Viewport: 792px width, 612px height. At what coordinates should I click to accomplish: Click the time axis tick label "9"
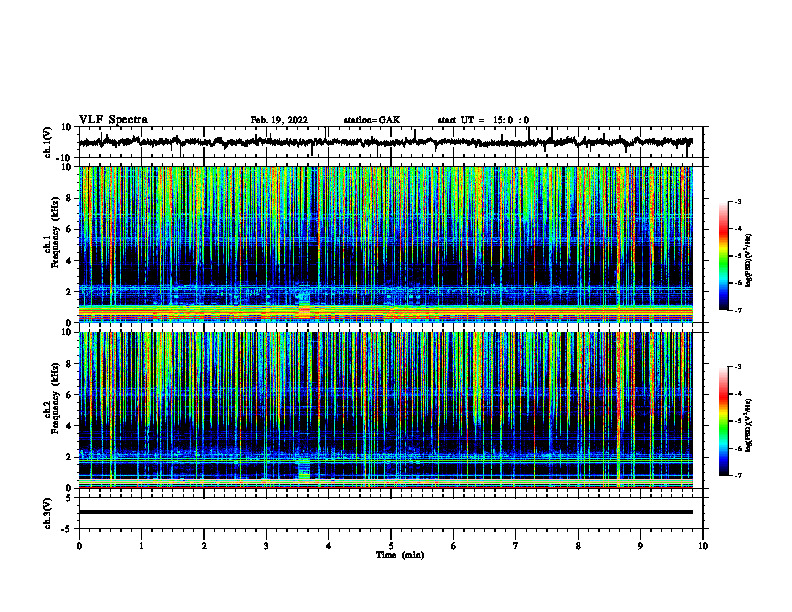coord(640,546)
